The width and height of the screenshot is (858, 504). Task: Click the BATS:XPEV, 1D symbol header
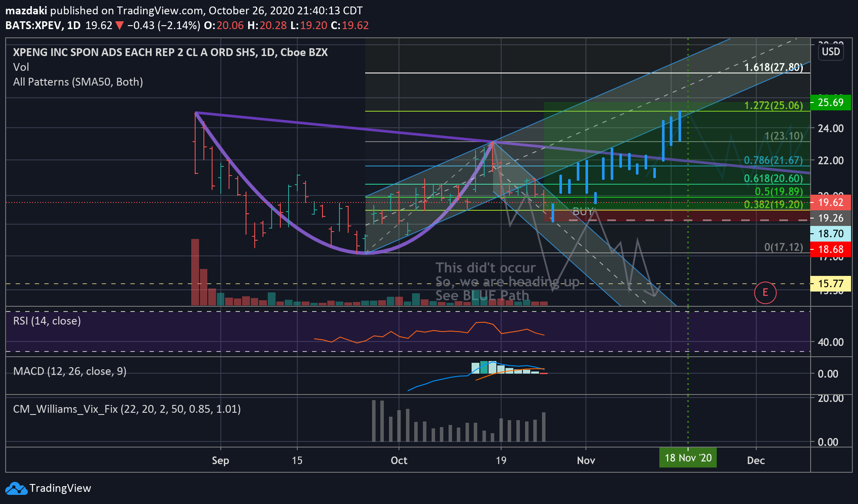pos(43,25)
